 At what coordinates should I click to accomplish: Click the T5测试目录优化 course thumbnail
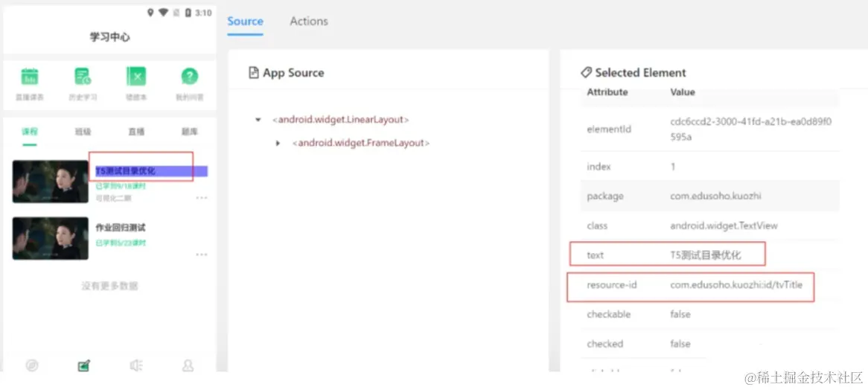(x=50, y=182)
